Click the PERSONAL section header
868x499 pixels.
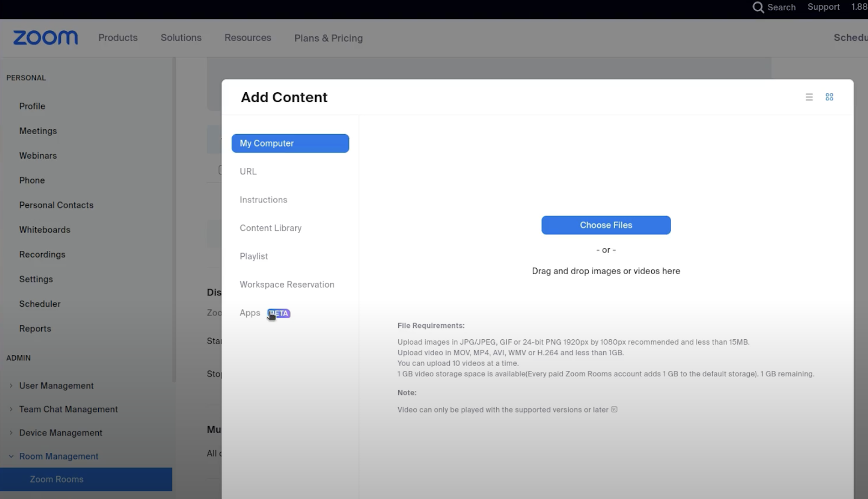(26, 78)
